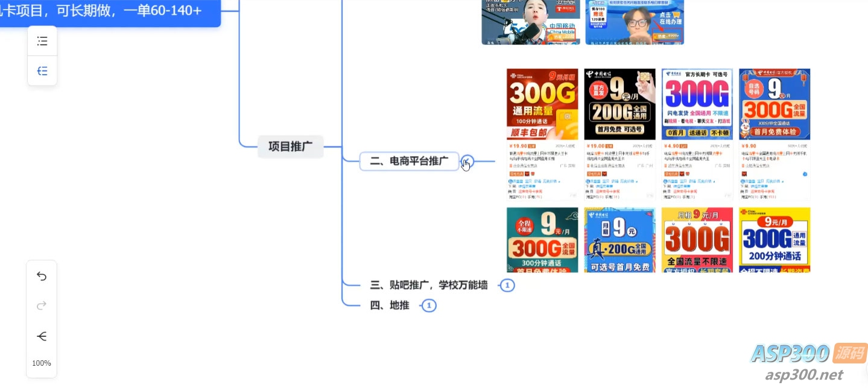Click the ¥19.00 price under black card
868x388 pixels.
pos(595,146)
